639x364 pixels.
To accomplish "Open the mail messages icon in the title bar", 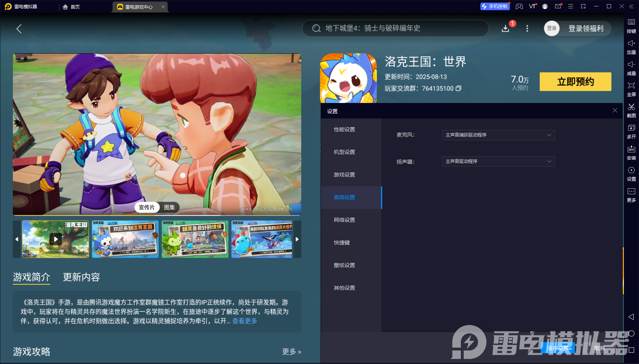I will point(558,6).
